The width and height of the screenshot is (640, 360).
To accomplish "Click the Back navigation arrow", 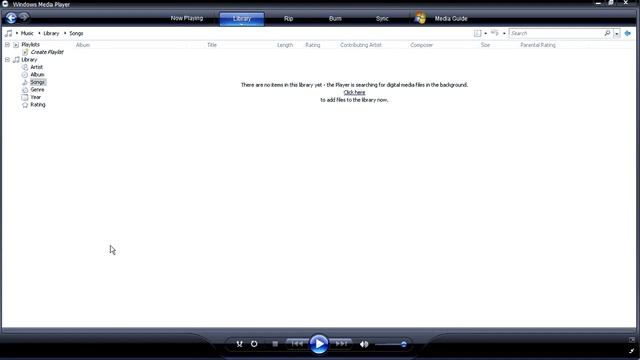I will click(x=11, y=18).
